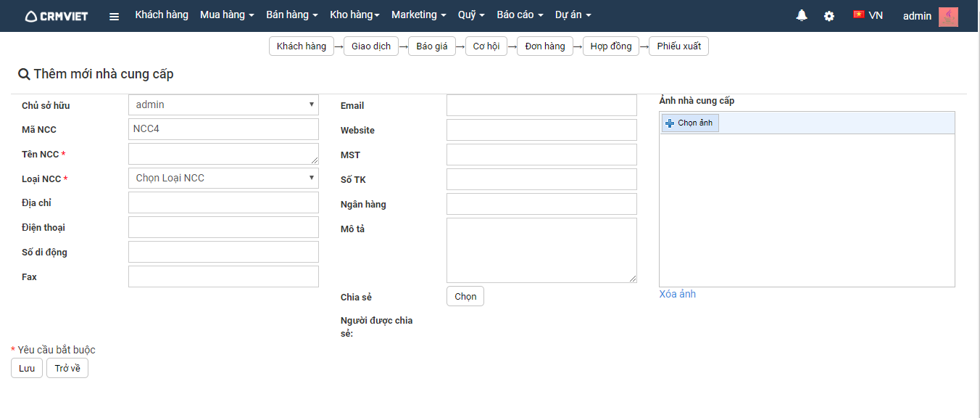Expand the Mua hàng menu
Screen dimensions: 980x418
227,15
